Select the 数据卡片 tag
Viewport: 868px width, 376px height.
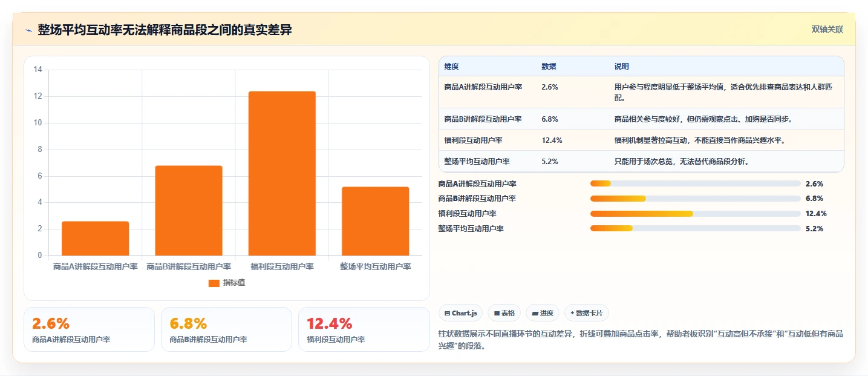[x=587, y=313]
